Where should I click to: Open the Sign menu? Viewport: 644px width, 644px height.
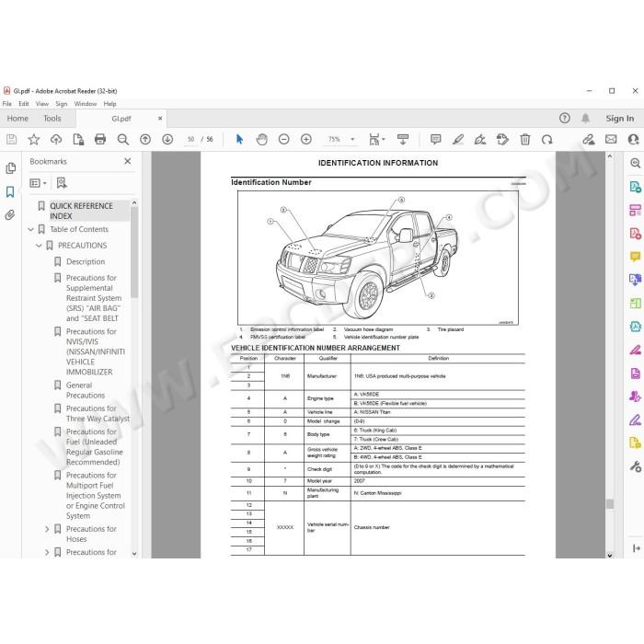(x=62, y=104)
